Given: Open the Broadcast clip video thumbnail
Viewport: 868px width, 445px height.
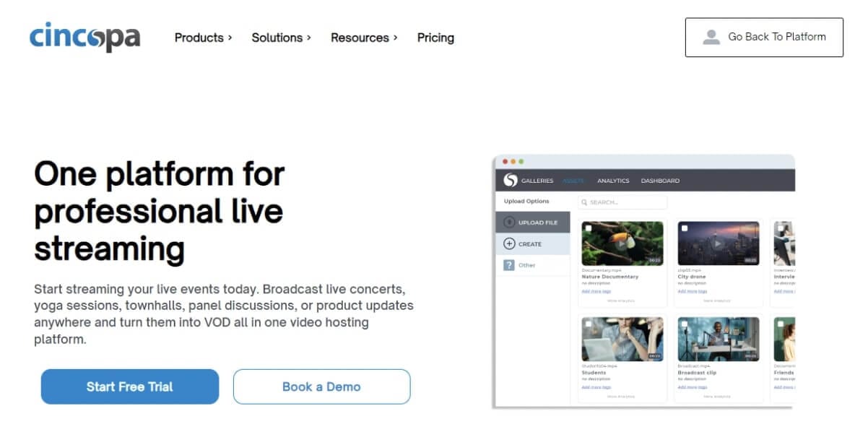Looking at the screenshot, I should [719, 339].
